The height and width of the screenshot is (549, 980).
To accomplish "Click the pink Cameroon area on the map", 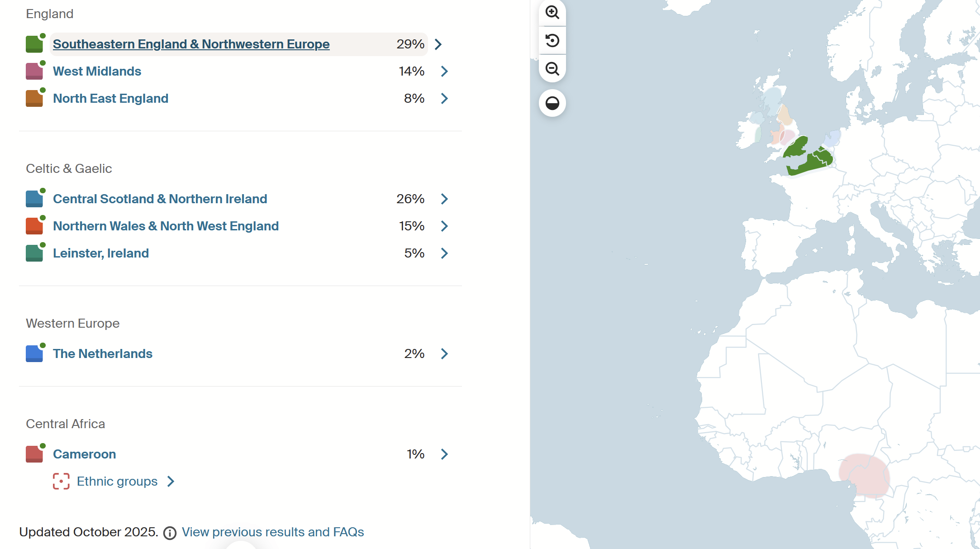I will (864, 475).
